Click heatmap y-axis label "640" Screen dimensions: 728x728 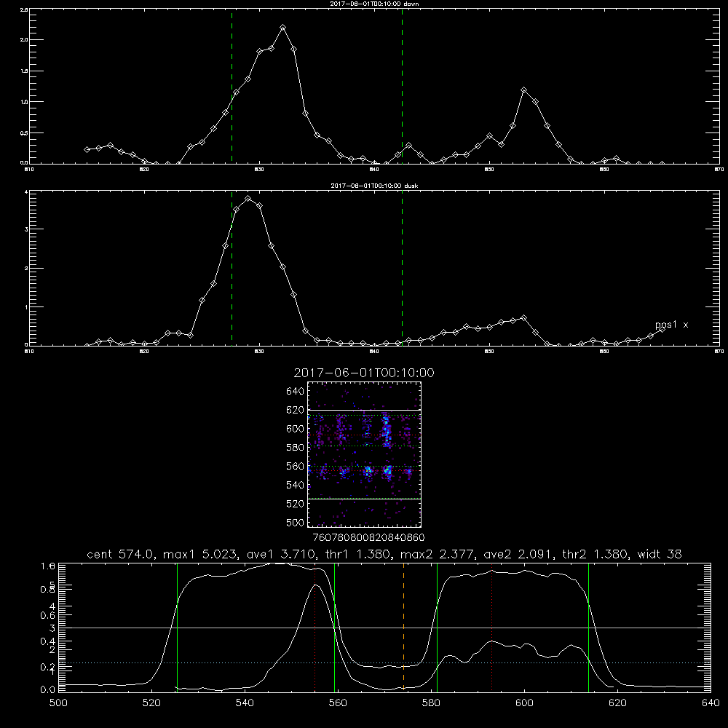(296, 391)
